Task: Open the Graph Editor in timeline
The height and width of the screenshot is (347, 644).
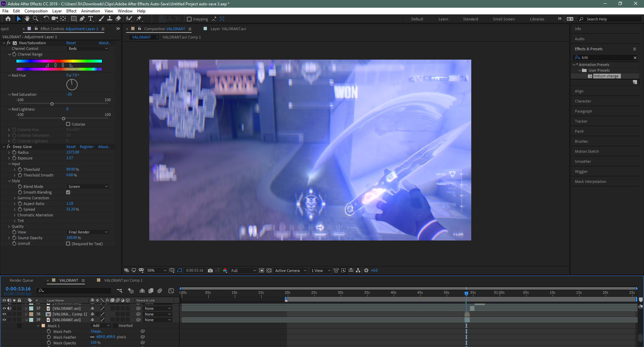Action: [171, 291]
